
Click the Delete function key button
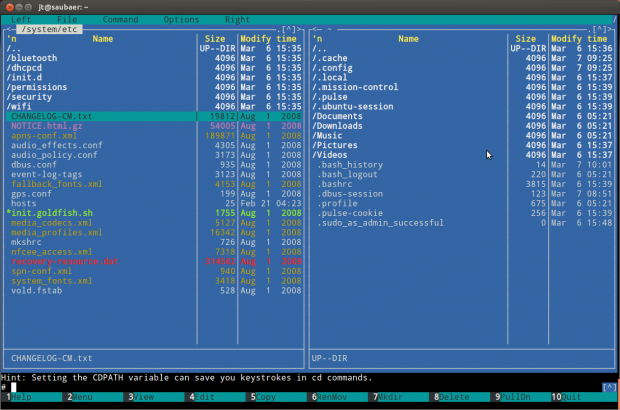[452, 397]
